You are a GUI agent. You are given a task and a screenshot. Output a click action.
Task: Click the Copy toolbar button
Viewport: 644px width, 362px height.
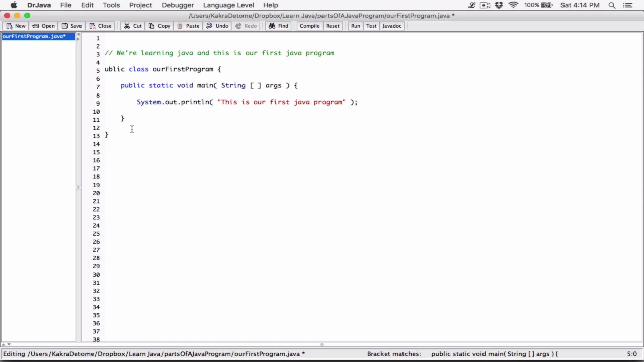point(159,26)
